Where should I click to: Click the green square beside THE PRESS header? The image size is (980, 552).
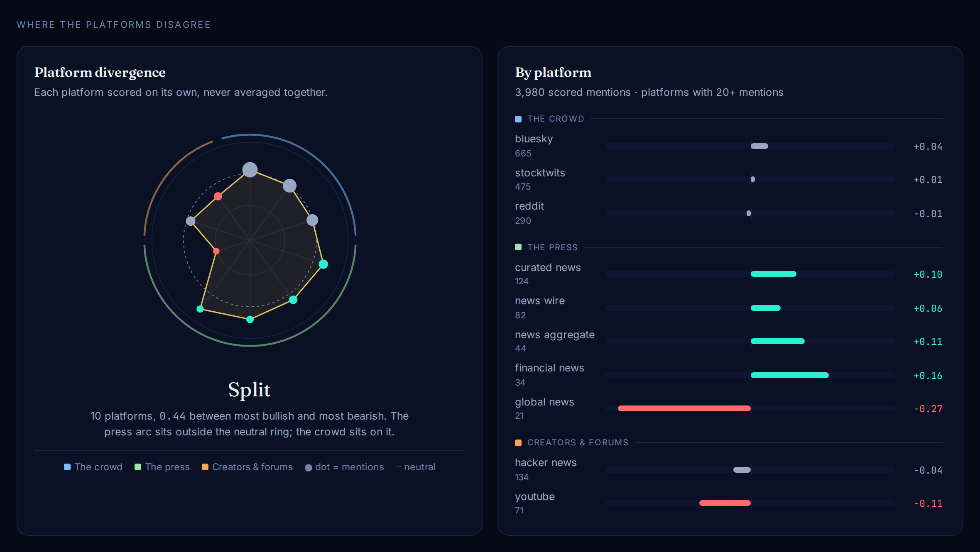(518, 247)
